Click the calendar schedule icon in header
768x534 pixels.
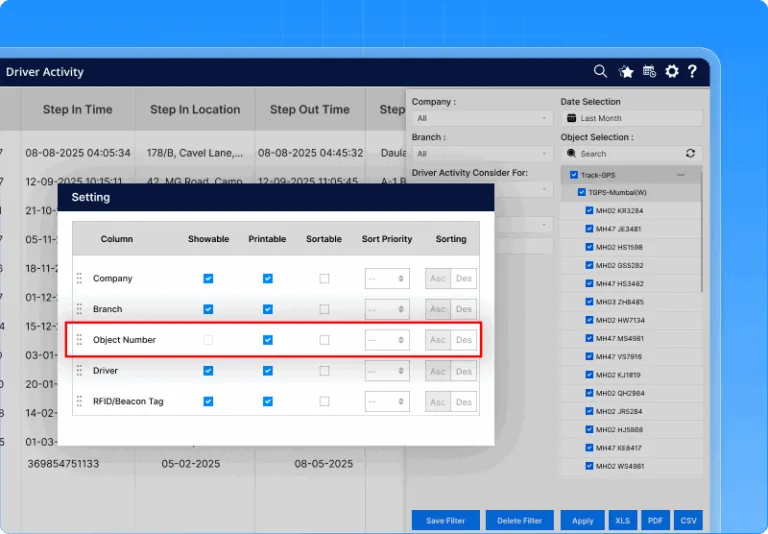pos(649,72)
